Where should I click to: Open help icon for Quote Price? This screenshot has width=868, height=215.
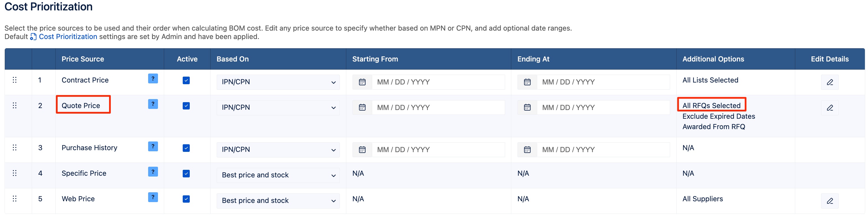(153, 104)
